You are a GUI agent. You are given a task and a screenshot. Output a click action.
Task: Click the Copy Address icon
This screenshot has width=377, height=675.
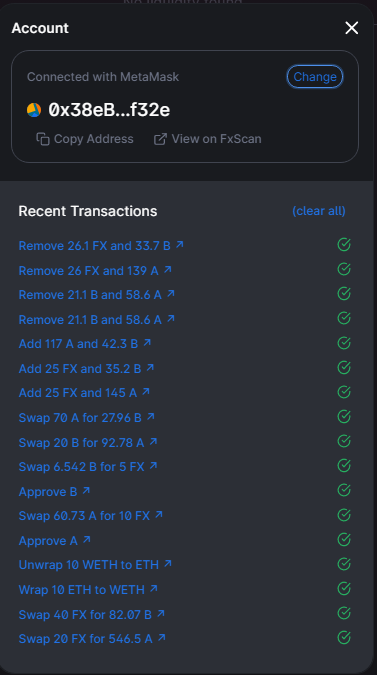click(x=43, y=139)
